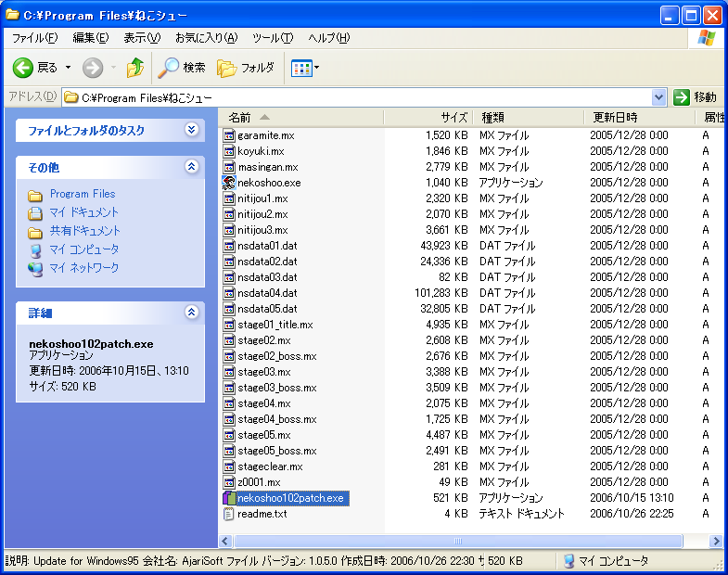728x575 pixels.
Task: Open the ファイル(F) menu
Action: (x=34, y=38)
